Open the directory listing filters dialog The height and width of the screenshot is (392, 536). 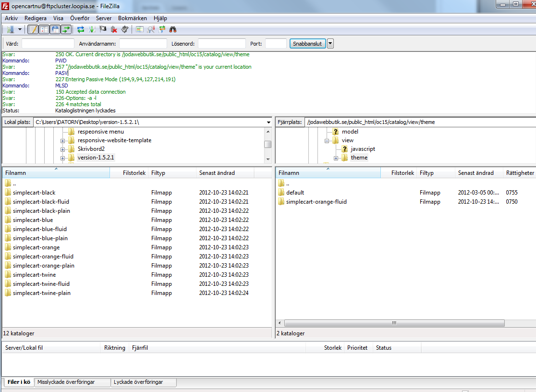click(139, 29)
